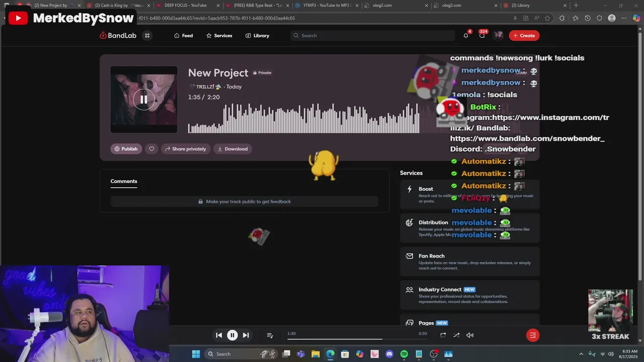
Task: Open the Windows Start menu
Action: pyautogui.click(x=196, y=354)
